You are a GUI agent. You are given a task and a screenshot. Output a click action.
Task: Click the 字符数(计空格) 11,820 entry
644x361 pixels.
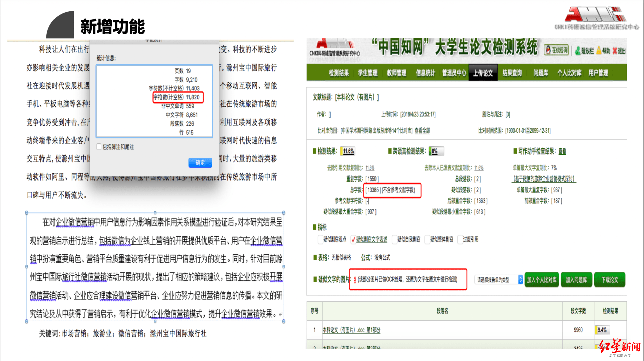pos(177,97)
